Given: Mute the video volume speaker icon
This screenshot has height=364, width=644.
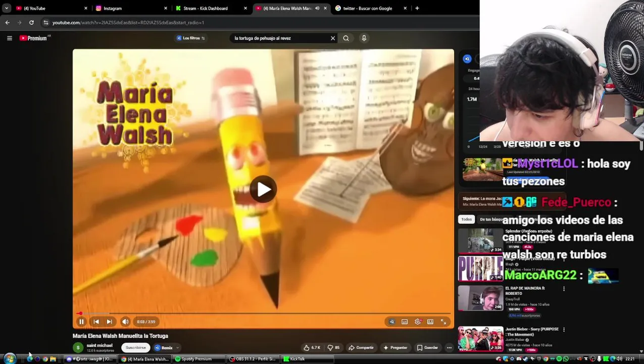Looking at the screenshot, I should [x=125, y=322].
